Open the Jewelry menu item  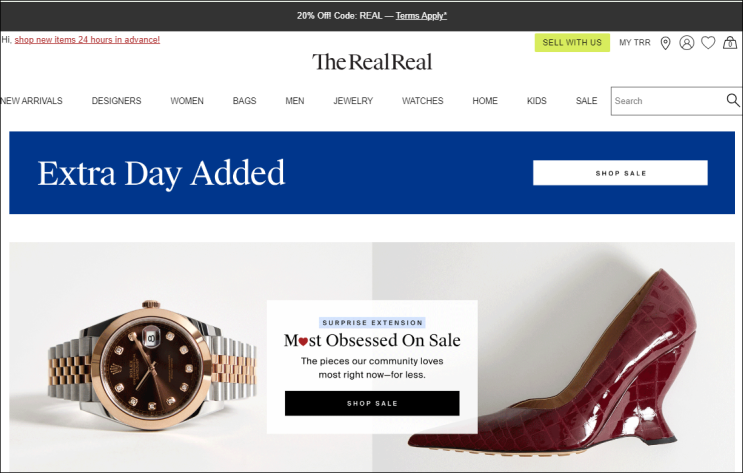(x=353, y=101)
